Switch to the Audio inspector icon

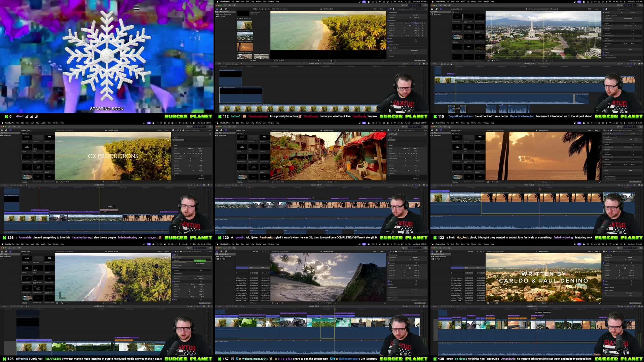(391, 9)
